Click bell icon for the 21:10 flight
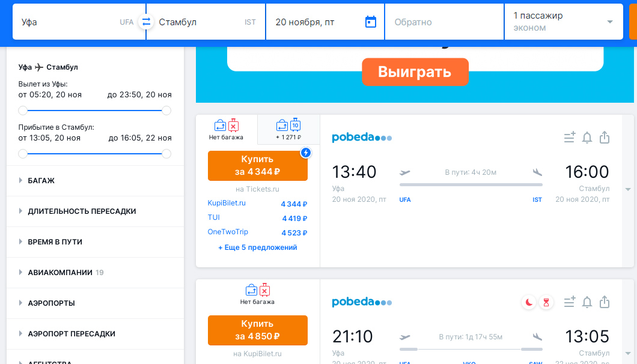Screen dimensions: 637x364 [587, 302]
